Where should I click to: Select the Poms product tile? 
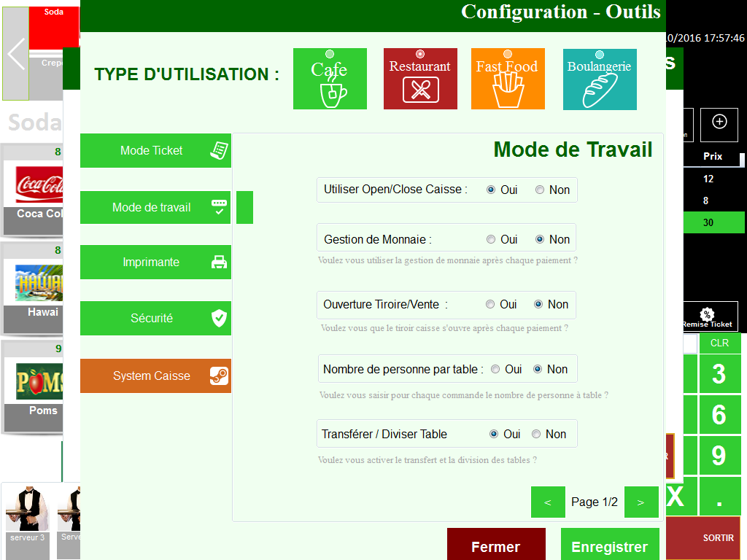pyautogui.click(x=34, y=387)
